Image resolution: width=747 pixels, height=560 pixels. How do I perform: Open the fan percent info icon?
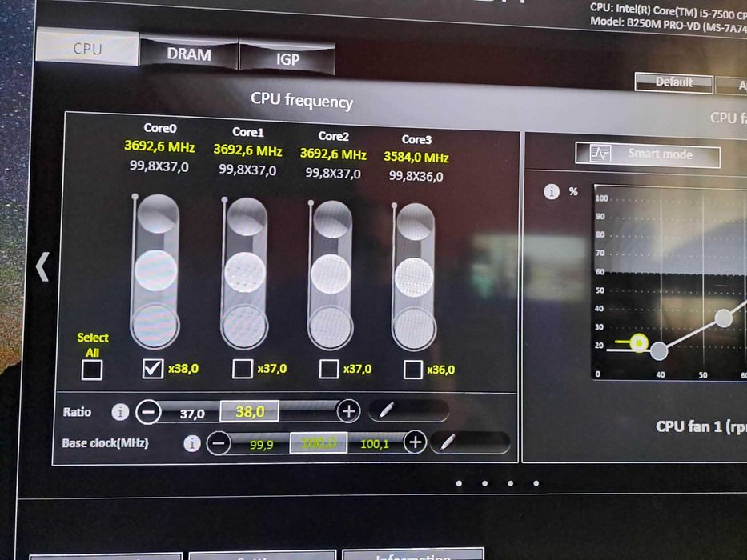[552, 191]
